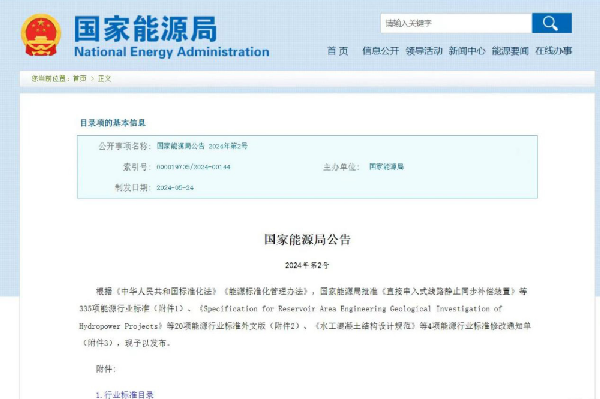
Task: Open the 能源要闻 navigation item
Action: pyautogui.click(x=510, y=51)
